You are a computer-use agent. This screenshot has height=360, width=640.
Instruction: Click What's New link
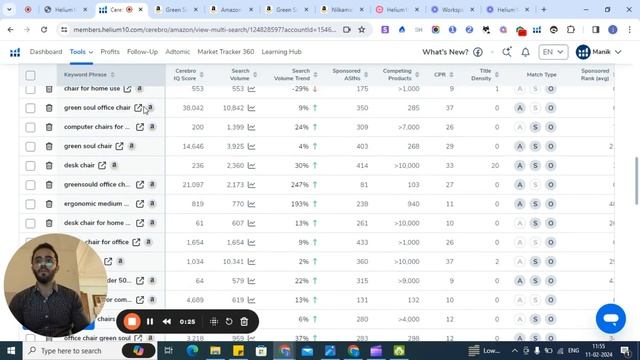tap(445, 52)
